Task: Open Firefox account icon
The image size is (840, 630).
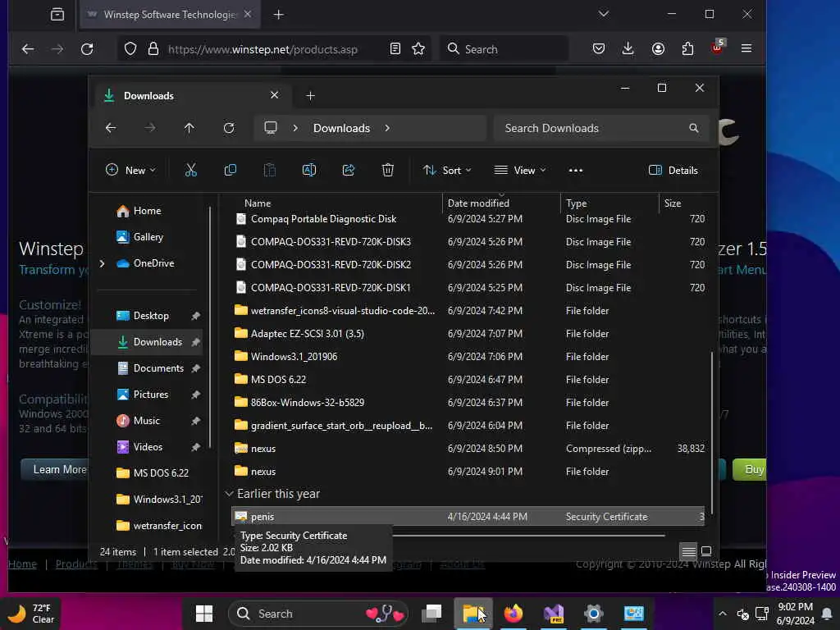Action: coord(659,49)
